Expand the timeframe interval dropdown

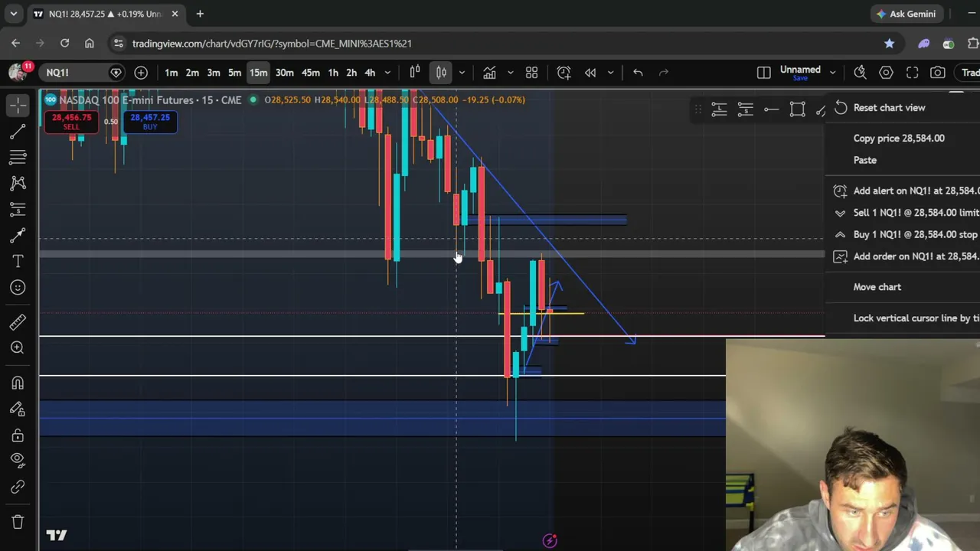(x=387, y=73)
